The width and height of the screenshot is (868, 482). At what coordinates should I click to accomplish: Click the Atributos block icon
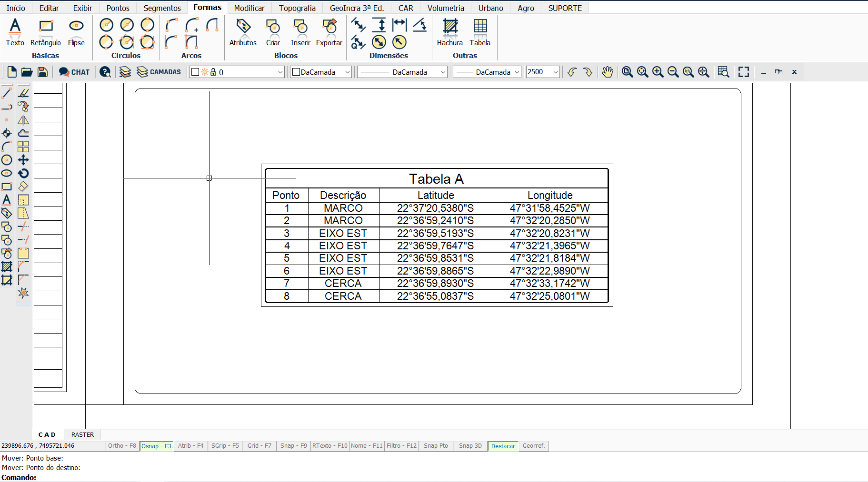coord(243,32)
